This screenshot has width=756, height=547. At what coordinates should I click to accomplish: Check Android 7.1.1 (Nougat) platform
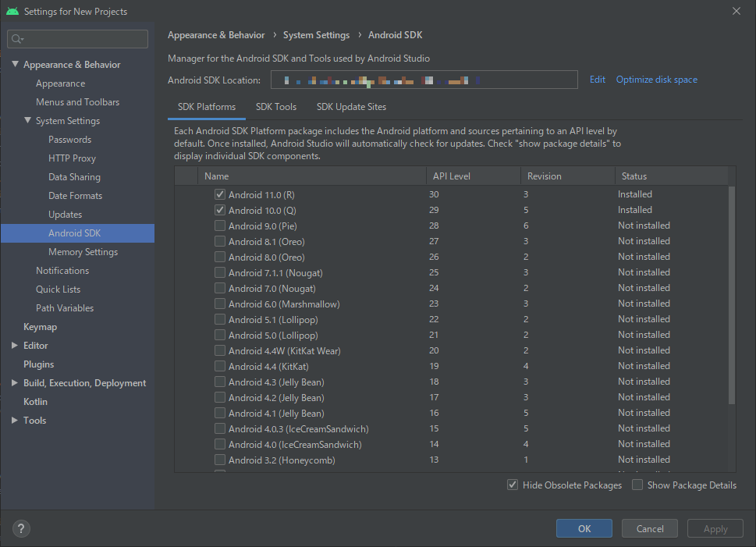point(220,272)
